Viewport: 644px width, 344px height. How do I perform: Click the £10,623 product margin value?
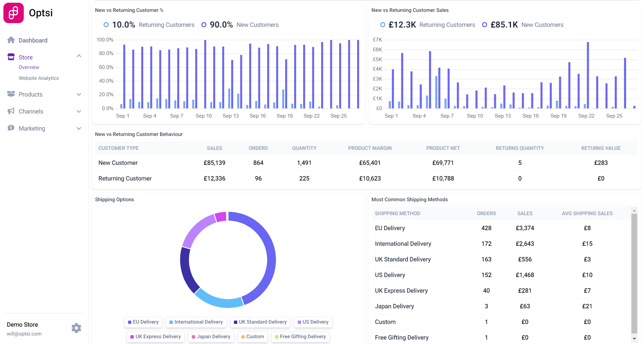click(x=370, y=178)
